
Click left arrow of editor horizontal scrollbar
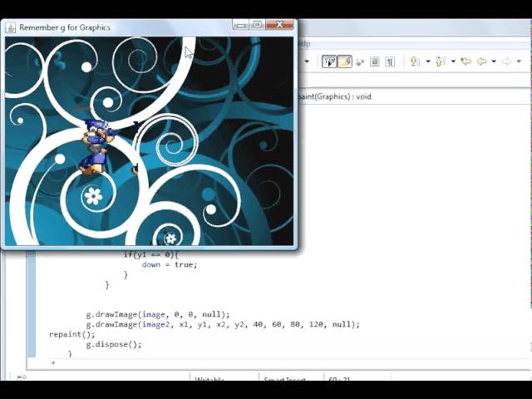(53, 363)
